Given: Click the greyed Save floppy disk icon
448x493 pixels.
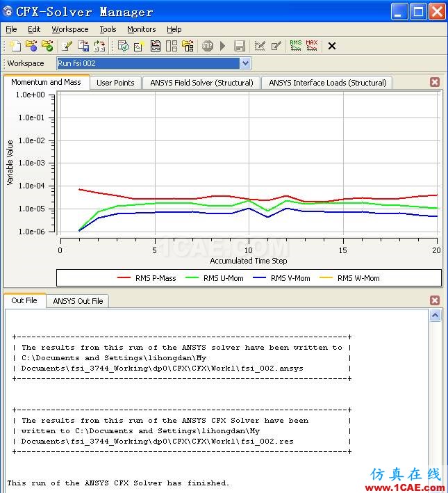Looking at the screenshot, I should [x=240, y=46].
